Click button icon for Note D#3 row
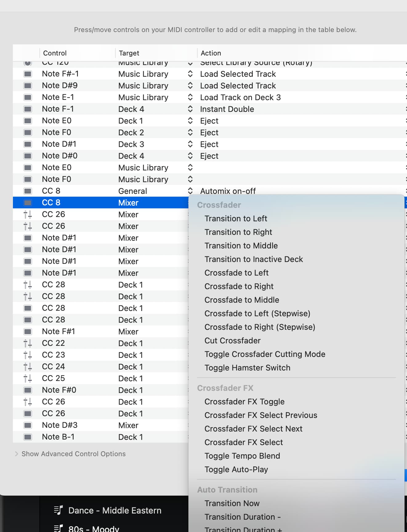 (x=28, y=425)
